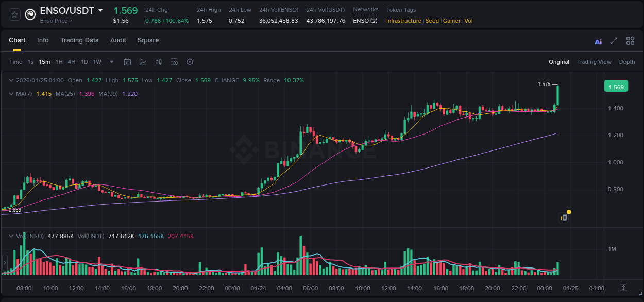Open the Enso Price link
644x302 pixels.
click(55, 21)
